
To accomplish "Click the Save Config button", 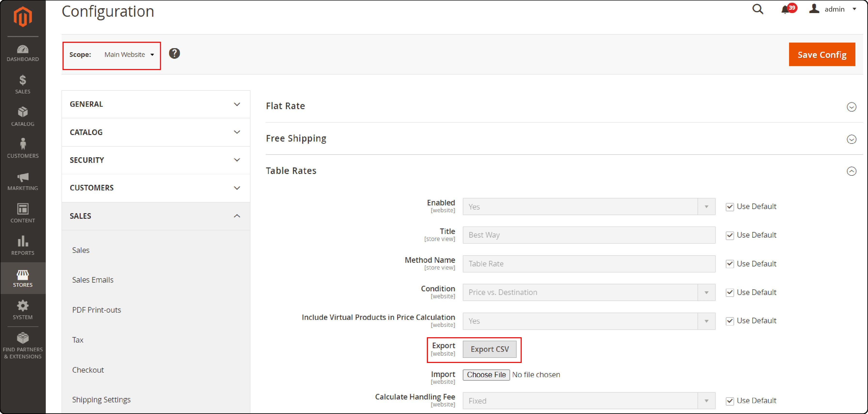I will [822, 54].
